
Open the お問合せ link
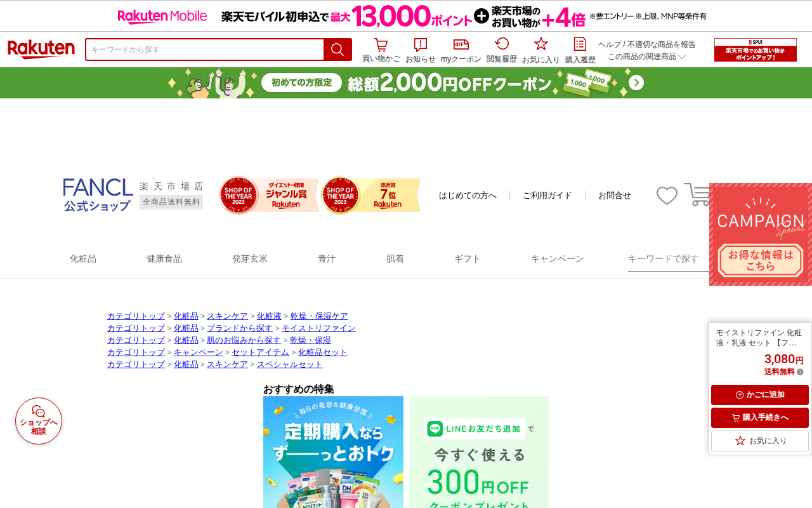point(615,196)
